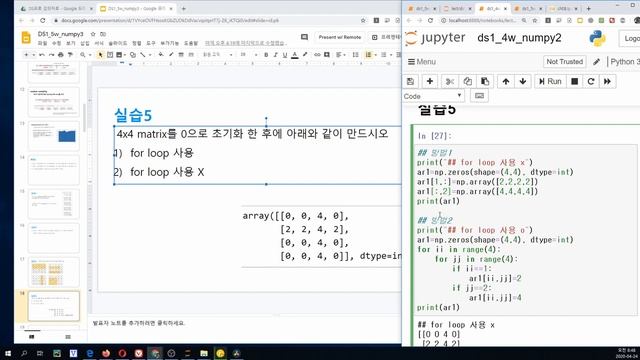Image resolution: width=640 pixels, height=360 pixels.
Task: Click the pencil edit icon beside Not Trusted
Action: (x=596, y=62)
